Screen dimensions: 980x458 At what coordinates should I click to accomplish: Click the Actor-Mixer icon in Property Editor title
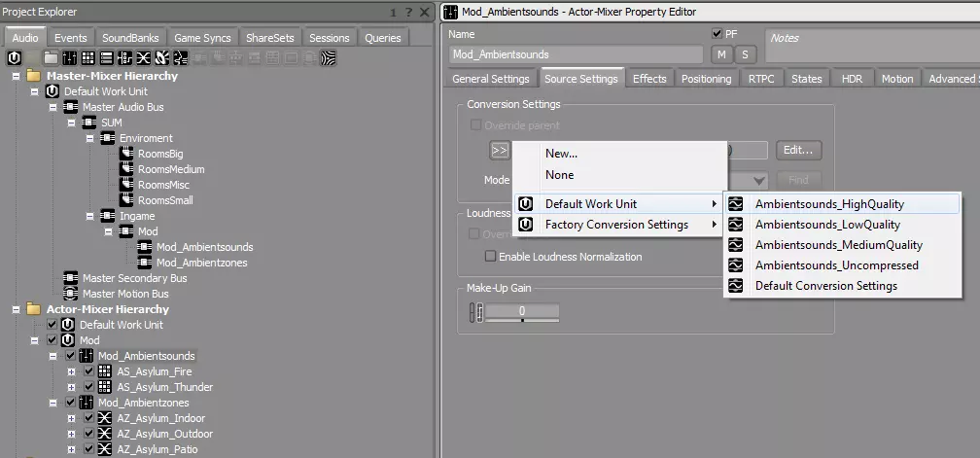point(450,12)
